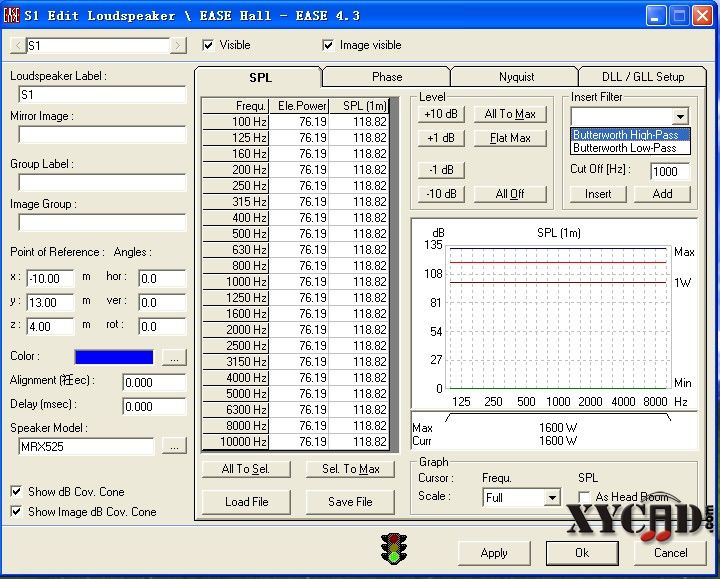Enable As Head Room checkbox
The height and width of the screenshot is (579, 720).
584,497
